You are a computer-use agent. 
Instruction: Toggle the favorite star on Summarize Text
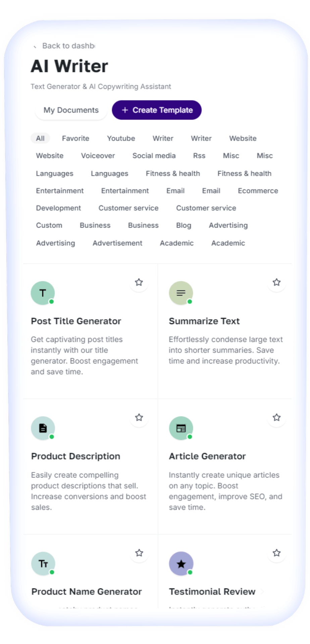tap(276, 282)
